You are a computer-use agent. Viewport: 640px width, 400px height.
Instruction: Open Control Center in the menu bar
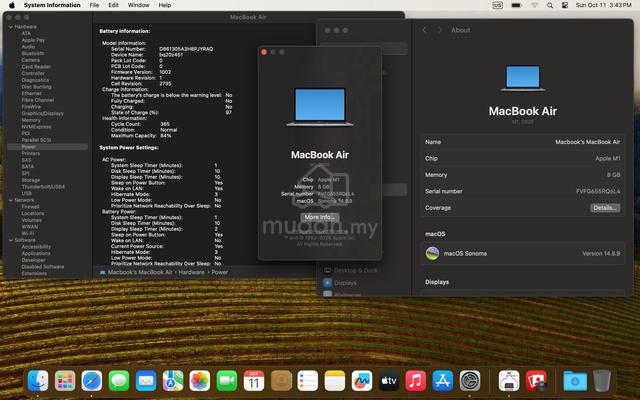565,5
